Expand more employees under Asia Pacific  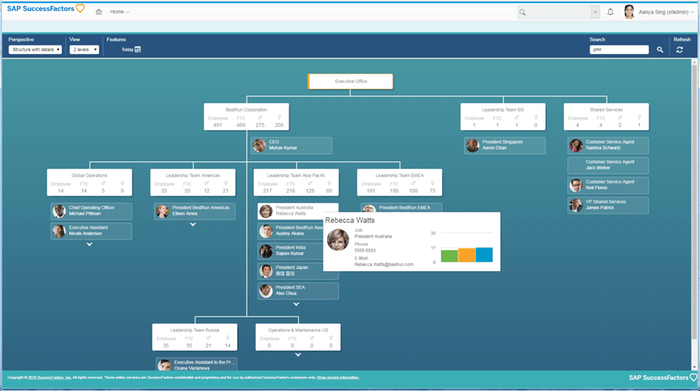[x=296, y=304]
